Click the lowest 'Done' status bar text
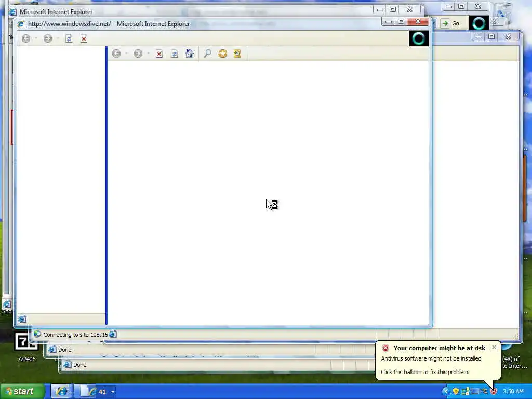532x399 pixels. (x=79, y=365)
